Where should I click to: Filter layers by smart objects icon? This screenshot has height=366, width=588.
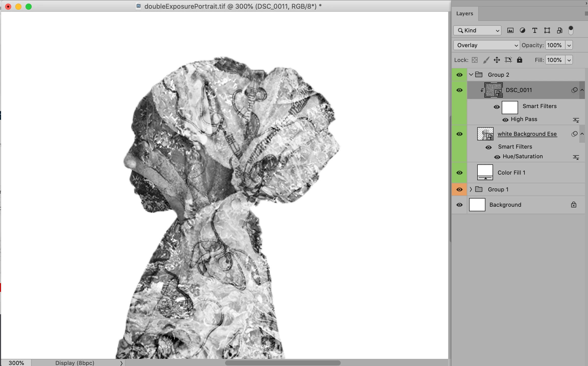559,31
